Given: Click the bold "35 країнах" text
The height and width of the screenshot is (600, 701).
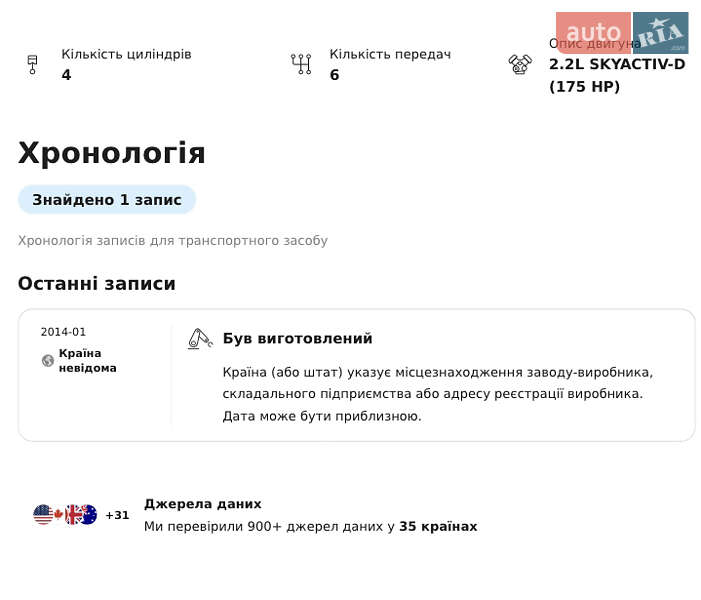Looking at the screenshot, I should (438, 526).
